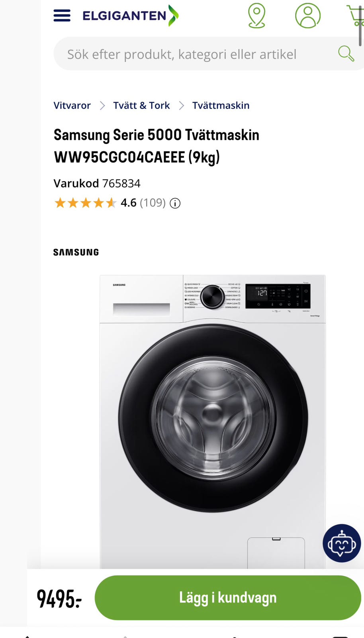Click the Lägg i kundvagn button
364x638 pixels.
pos(228,598)
